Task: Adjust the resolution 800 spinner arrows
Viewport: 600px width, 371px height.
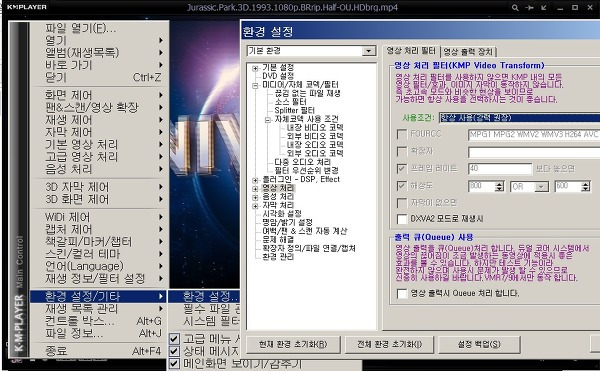Action: click(499, 186)
